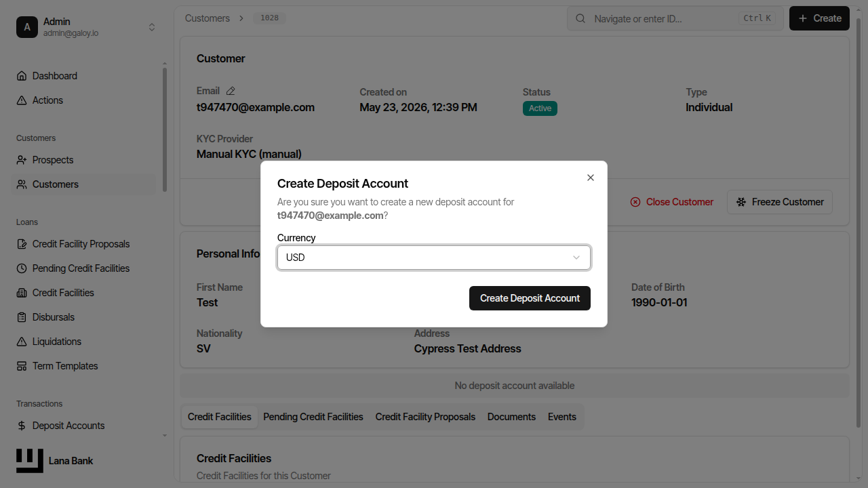The width and height of the screenshot is (868, 488).
Task: Switch to the Pending Credit Facilities tab
Action: pyautogui.click(x=313, y=417)
